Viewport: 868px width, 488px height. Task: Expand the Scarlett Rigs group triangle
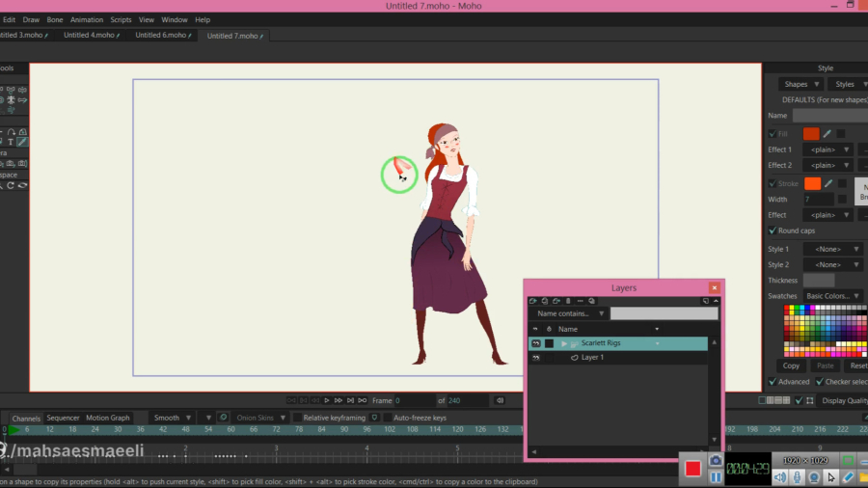(564, 343)
